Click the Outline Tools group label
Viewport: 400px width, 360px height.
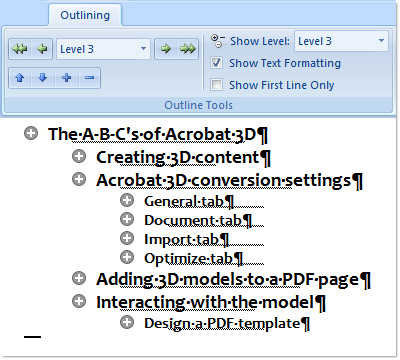[x=198, y=105]
